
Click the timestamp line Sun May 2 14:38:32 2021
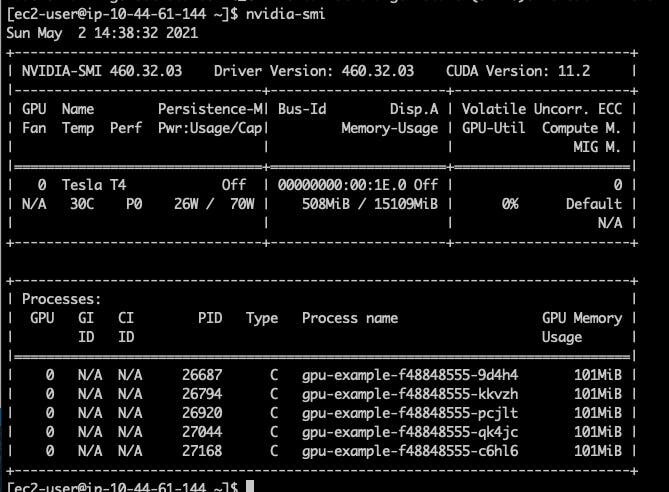point(102,33)
